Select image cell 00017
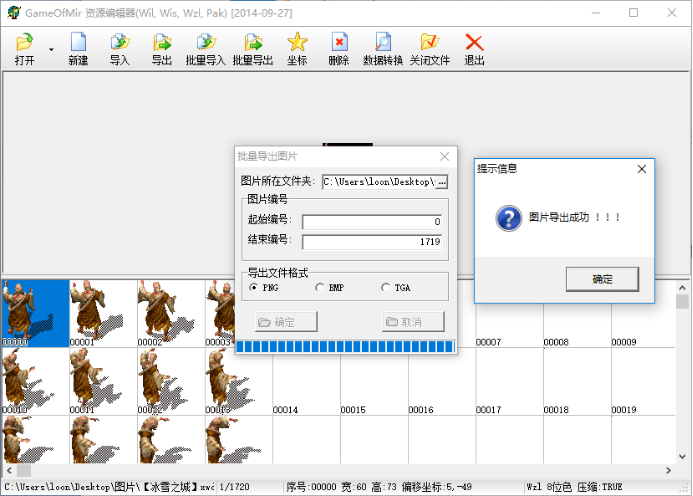Image resolution: width=693 pixels, height=496 pixels. coord(509,382)
